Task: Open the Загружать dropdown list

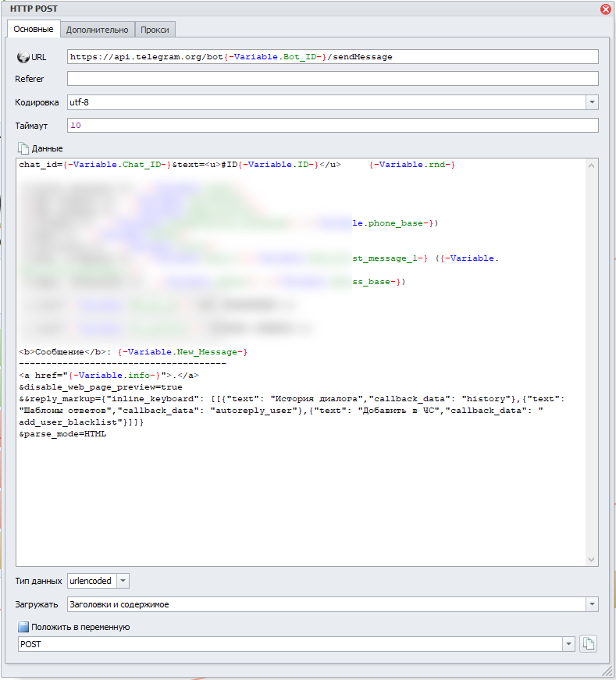Action: point(592,604)
